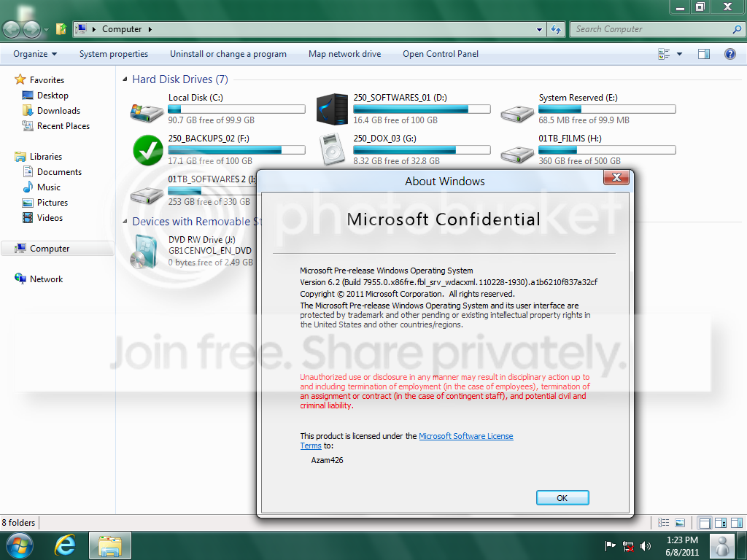The height and width of the screenshot is (560, 747).
Task: Open the Microsoft Software License link
Action: (466, 436)
